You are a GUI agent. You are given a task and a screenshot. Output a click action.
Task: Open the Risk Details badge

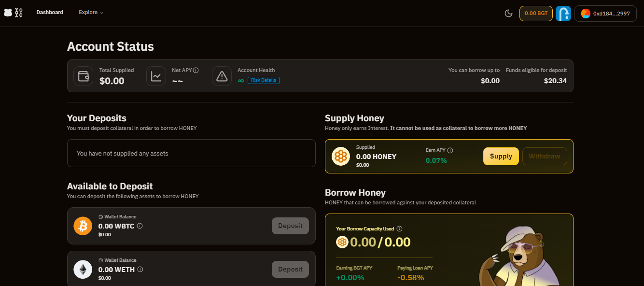[x=264, y=80]
